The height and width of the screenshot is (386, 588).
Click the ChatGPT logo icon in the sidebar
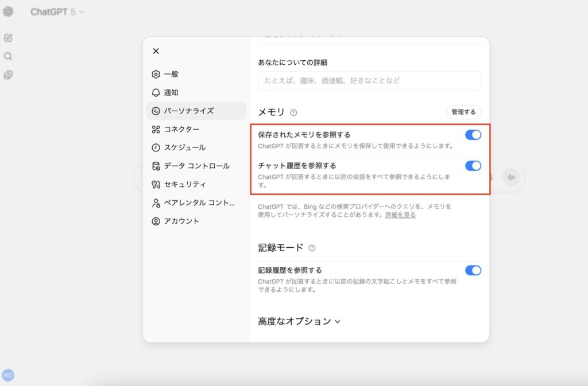(8, 11)
